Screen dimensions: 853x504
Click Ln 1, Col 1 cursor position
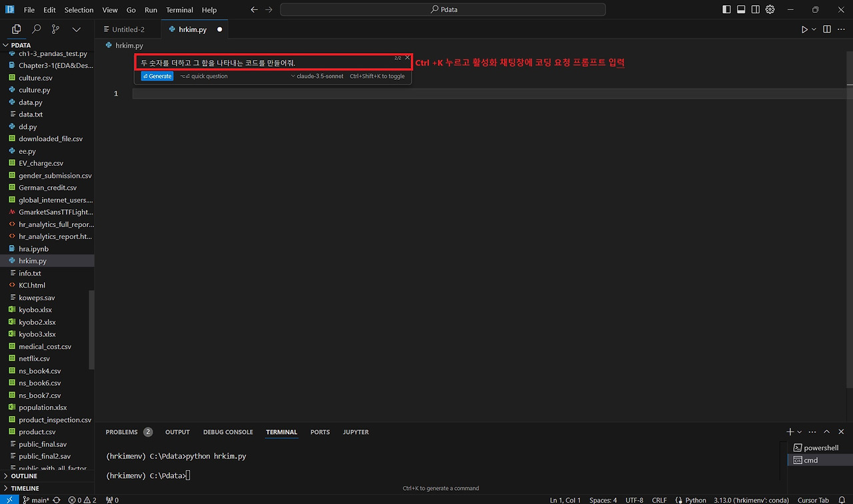[x=565, y=499]
